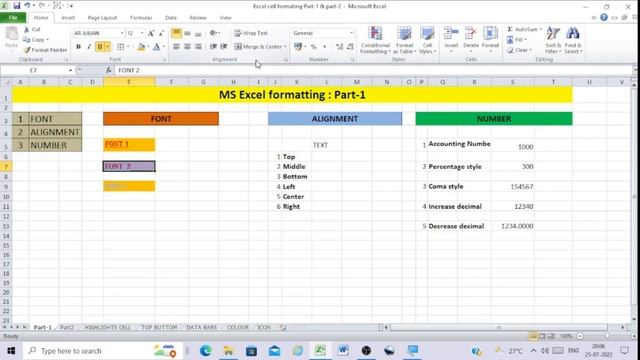Click Decrease Indent icon

(213, 47)
